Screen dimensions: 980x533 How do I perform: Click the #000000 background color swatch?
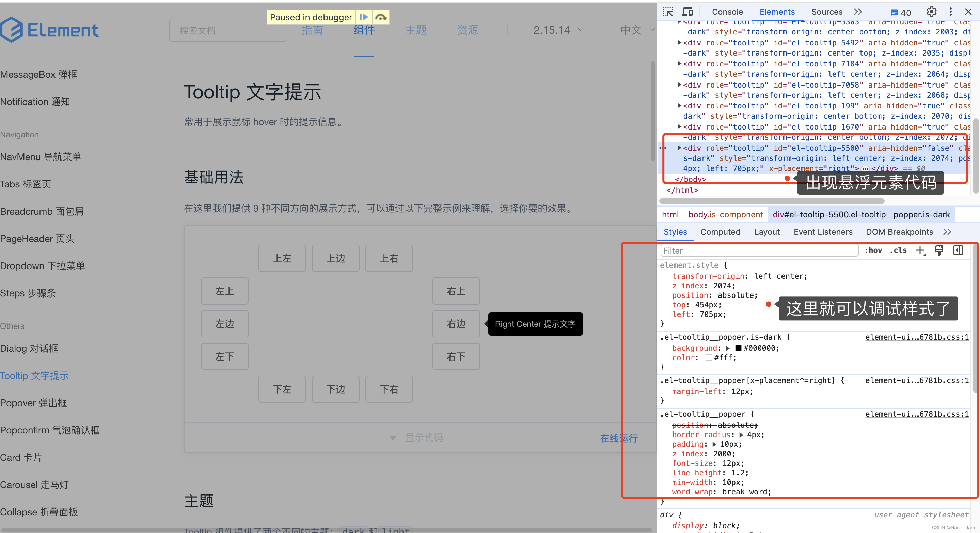pyautogui.click(x=738, y=348)
